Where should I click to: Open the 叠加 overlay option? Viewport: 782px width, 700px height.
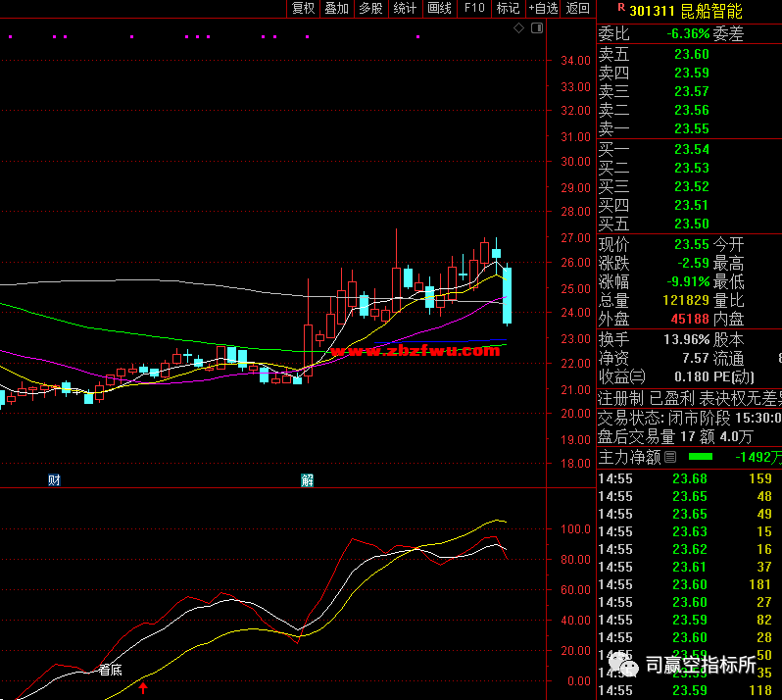tap(337, 8)
